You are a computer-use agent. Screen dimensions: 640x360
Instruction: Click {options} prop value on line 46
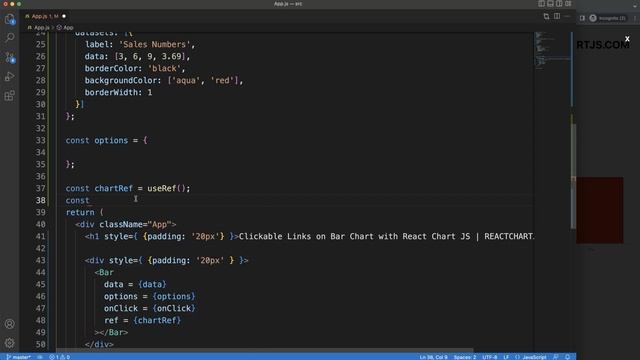point(174,297)
